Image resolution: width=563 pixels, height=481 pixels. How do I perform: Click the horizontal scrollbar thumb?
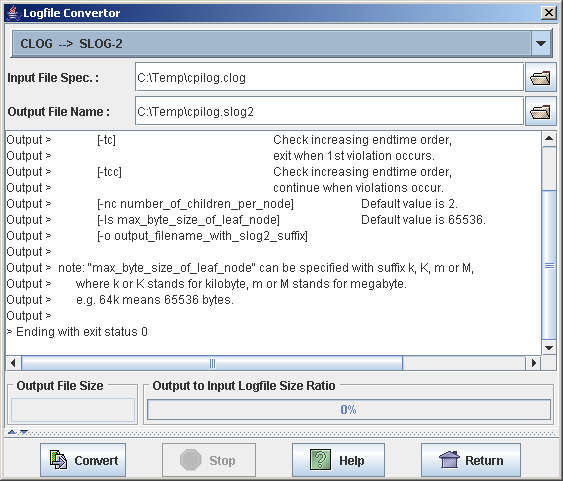click(212, 363)
